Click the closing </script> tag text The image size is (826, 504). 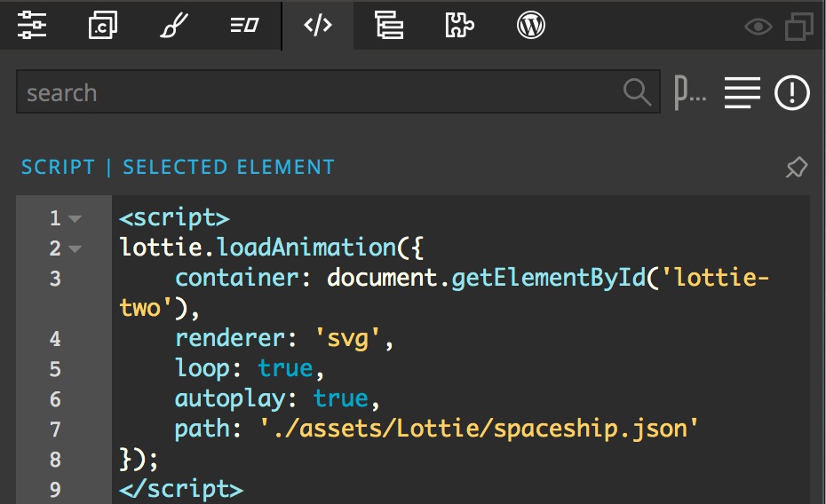coord(181,489)
